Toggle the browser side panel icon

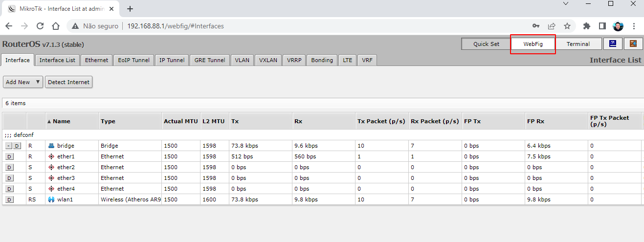602,26
